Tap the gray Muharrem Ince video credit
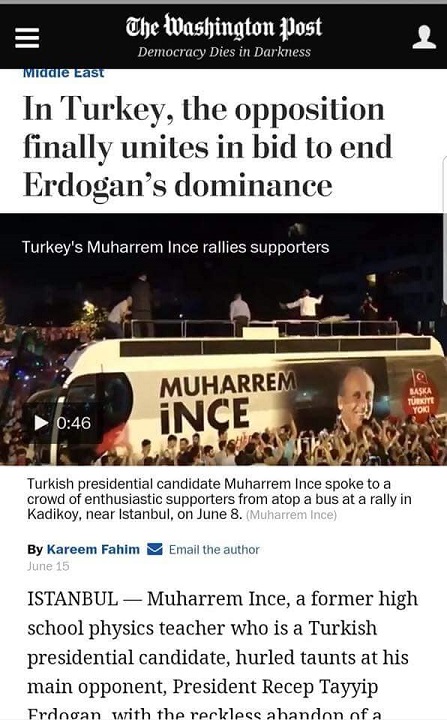 [292, 515]
